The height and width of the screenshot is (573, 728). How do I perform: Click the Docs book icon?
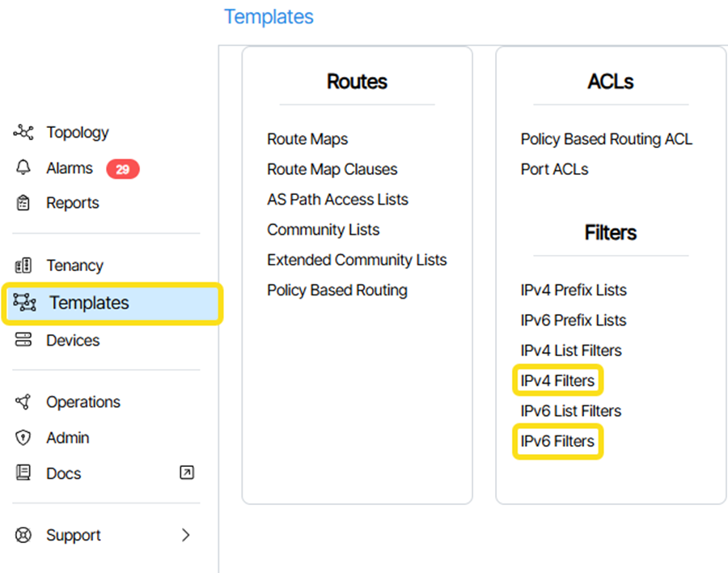pos(23,473)
